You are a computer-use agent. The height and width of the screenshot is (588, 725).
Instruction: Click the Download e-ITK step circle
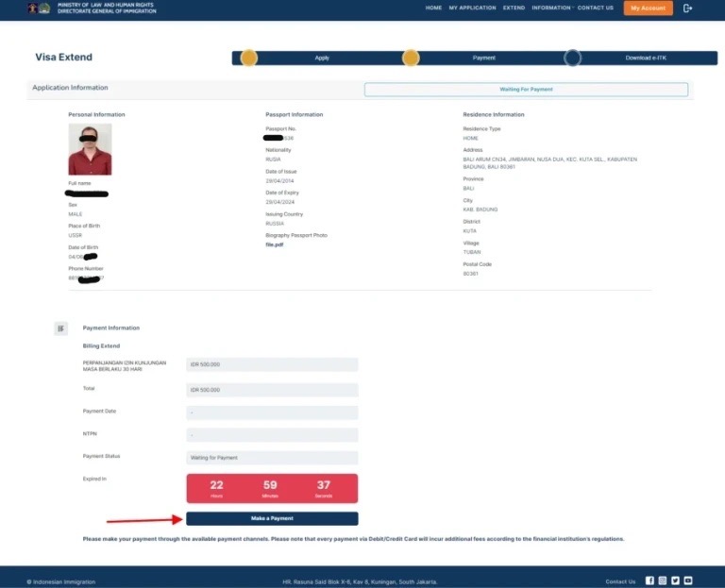(x=572, y=58)
